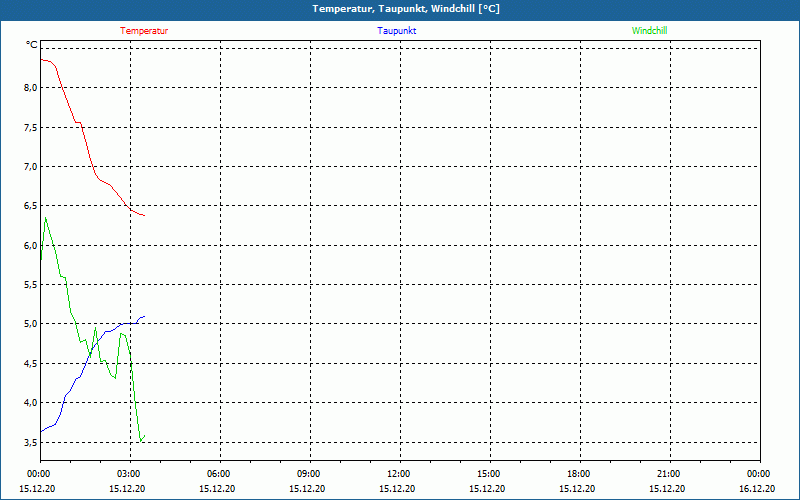
Task: Click the chart title bar text
Action: click(x=406, y=9)
